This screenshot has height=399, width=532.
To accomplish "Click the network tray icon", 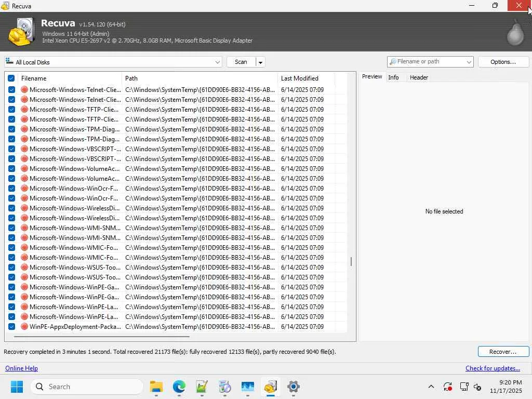I will tap(464, 387).
